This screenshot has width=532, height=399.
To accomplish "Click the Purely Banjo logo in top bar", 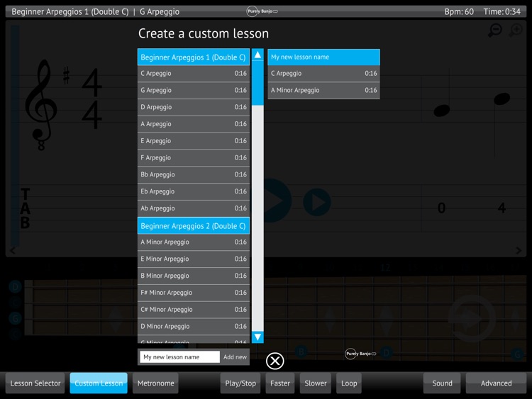I will point(262,11).
